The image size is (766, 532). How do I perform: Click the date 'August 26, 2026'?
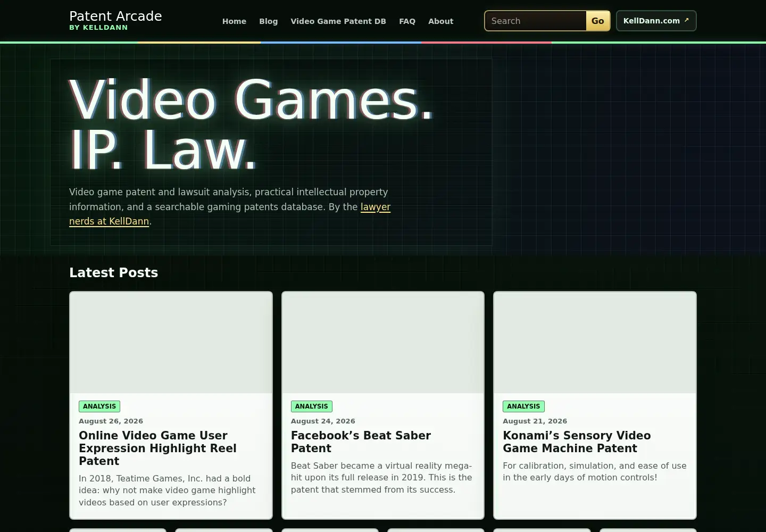point(111,421)
